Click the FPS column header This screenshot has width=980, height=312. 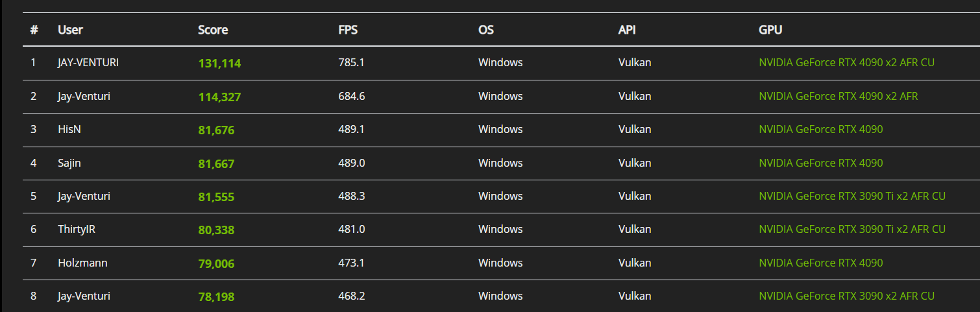point(348,30)
